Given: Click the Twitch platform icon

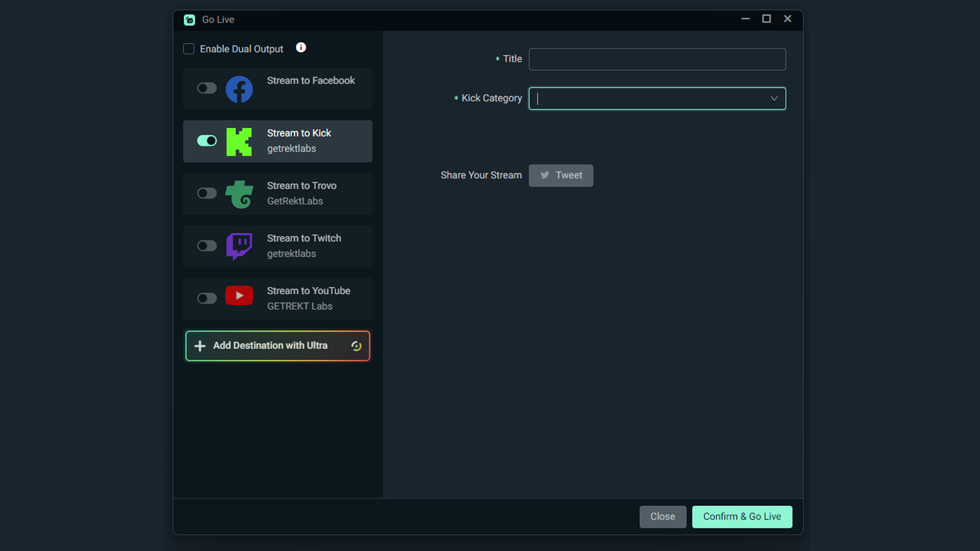Looking at the screenshot, I should (239, 246).
